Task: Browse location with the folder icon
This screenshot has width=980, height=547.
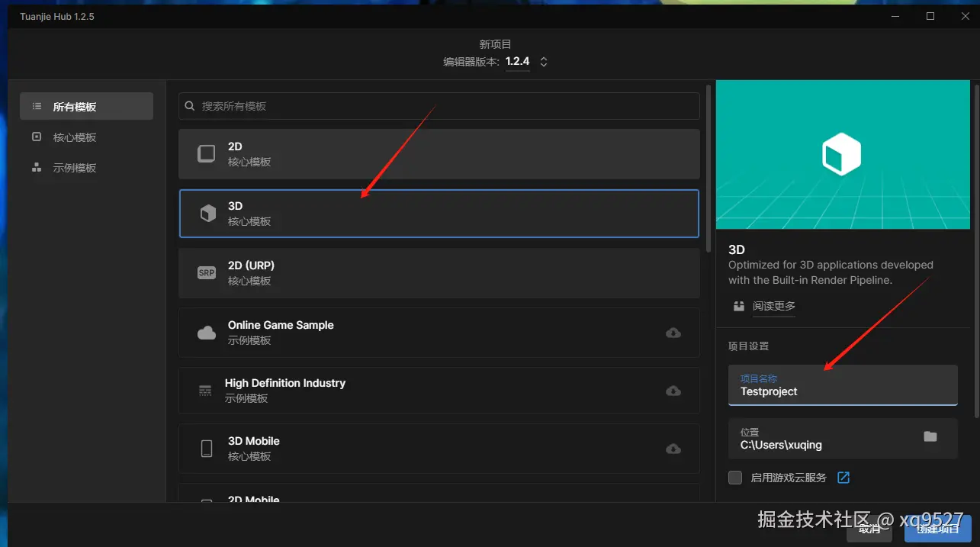Action: [x=930, y=436]
